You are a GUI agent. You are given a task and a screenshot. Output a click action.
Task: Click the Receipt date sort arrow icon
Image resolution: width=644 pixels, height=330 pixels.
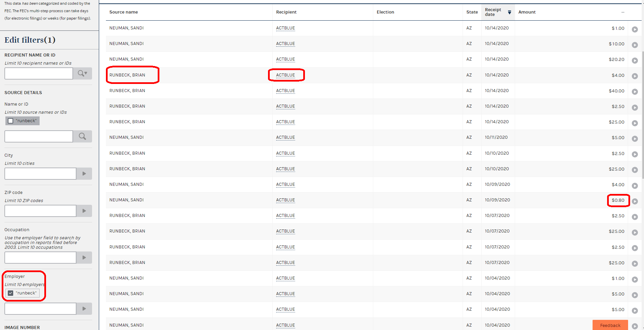[x=509, y=12]
